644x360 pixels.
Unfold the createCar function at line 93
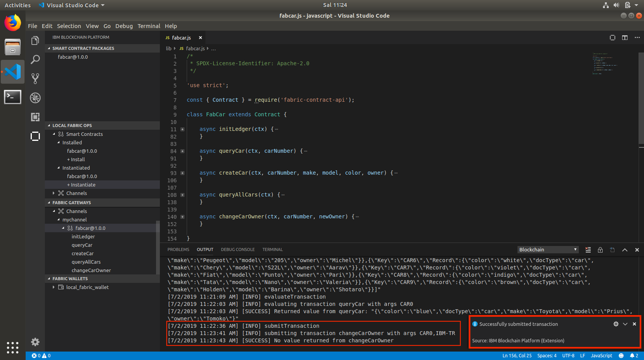coord(182,173)
